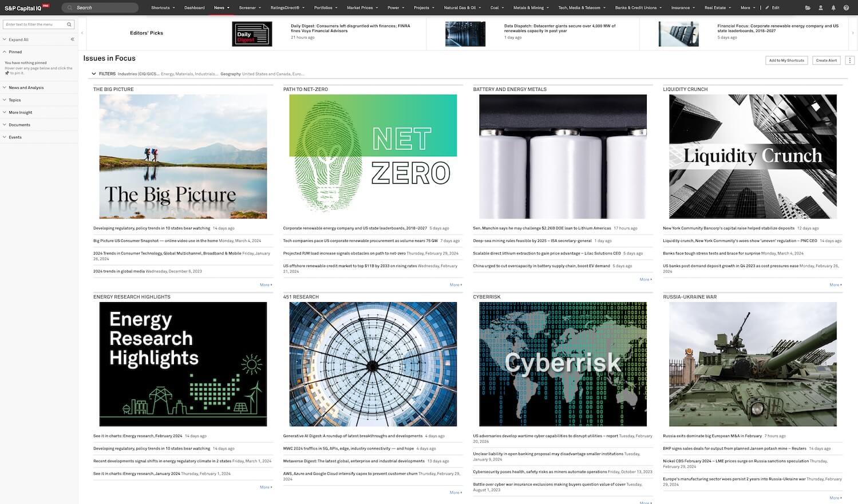The width and height of the screenshot is (858, 504).
Task: Expand the More Insight section
Action: pyautogui.click(x=17, y=113)
